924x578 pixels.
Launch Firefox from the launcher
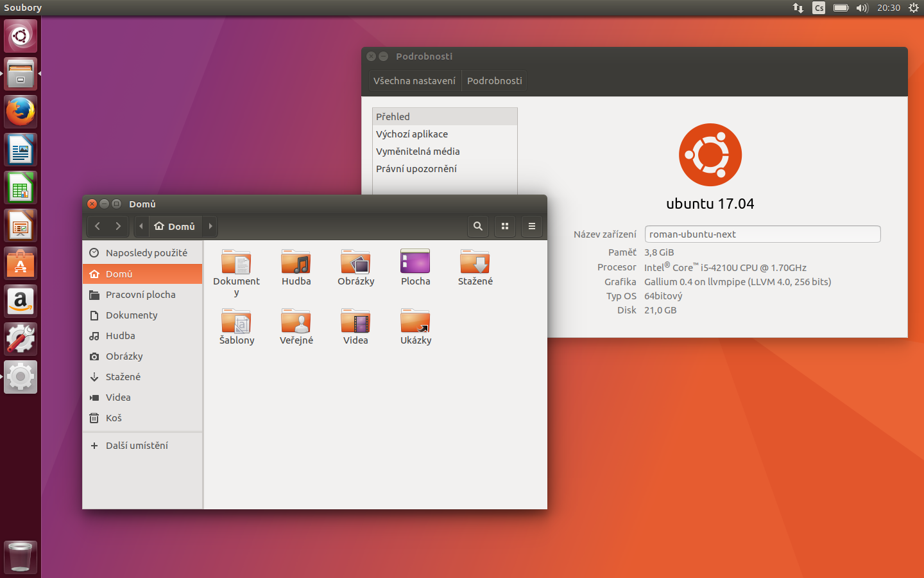pos(20,111)
